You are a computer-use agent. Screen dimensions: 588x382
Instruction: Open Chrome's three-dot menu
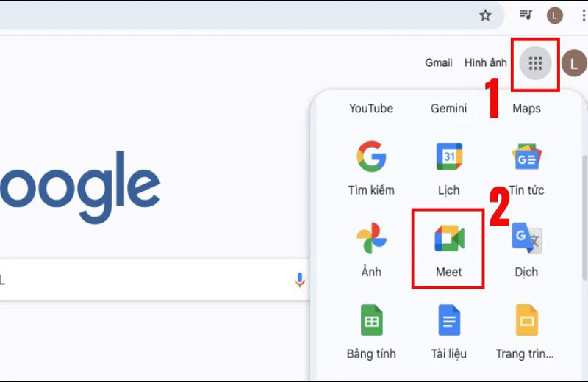point(583,15)
